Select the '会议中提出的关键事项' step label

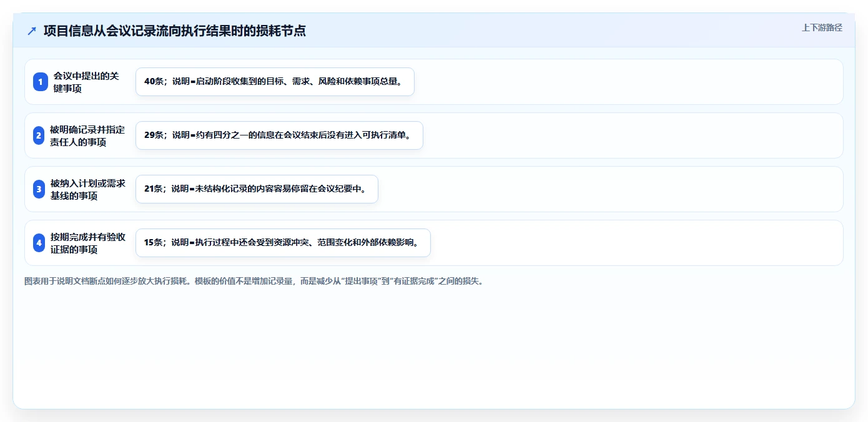86,82
